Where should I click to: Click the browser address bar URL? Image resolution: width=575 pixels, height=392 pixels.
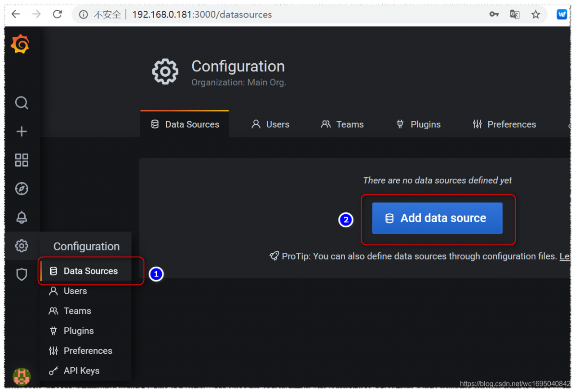coord(202,14)
